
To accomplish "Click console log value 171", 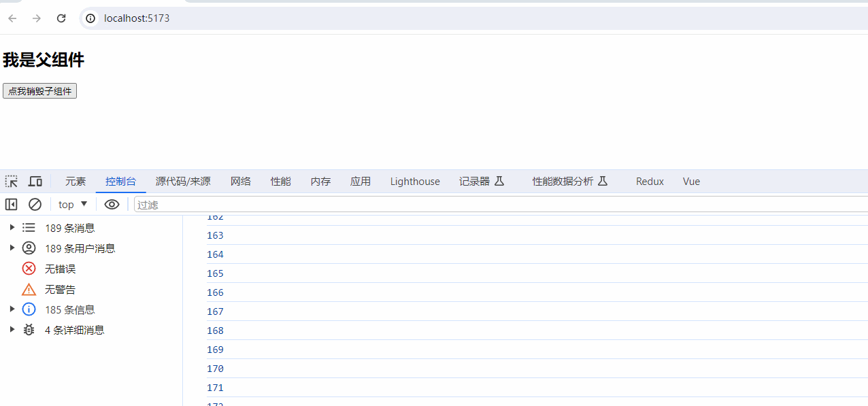I will 215,388.
